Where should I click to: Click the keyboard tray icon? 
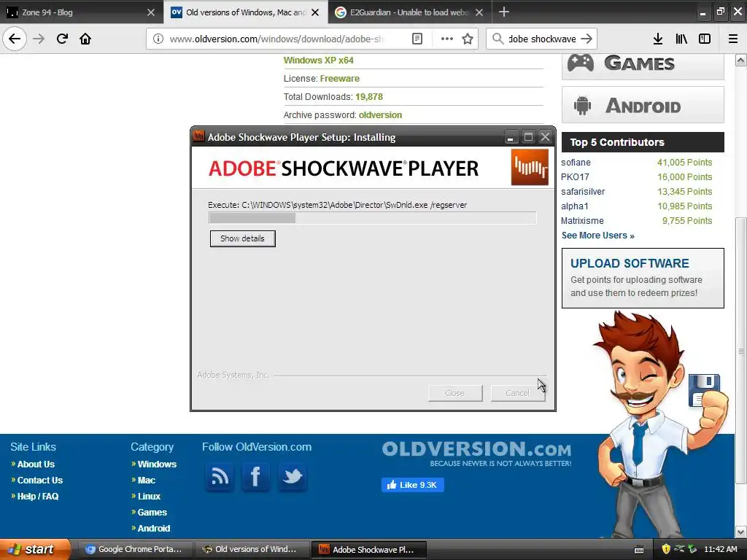coord(639,550)
